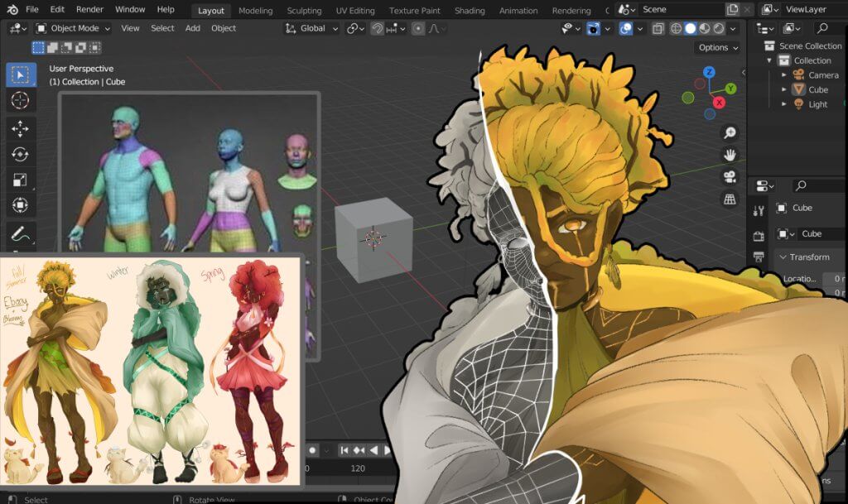Choose the Move tool

(x=21, y=128)
